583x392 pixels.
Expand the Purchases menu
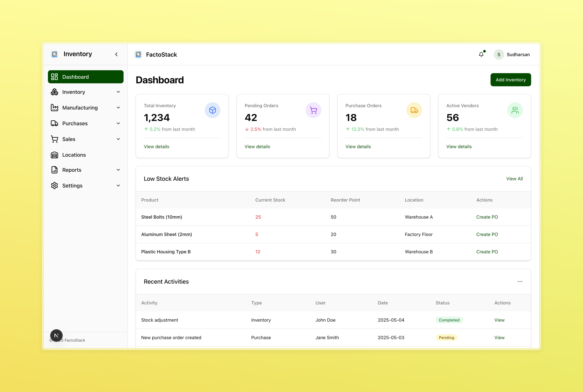[118, 123]
